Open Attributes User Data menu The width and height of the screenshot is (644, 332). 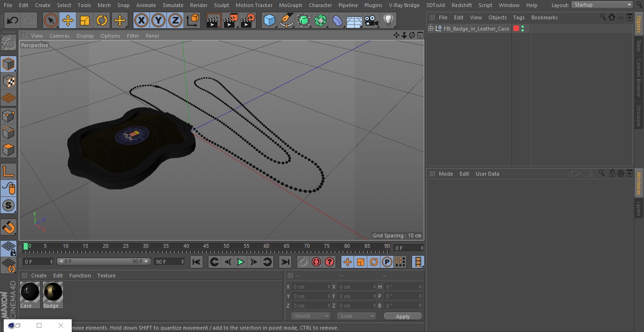pos(487,174)
